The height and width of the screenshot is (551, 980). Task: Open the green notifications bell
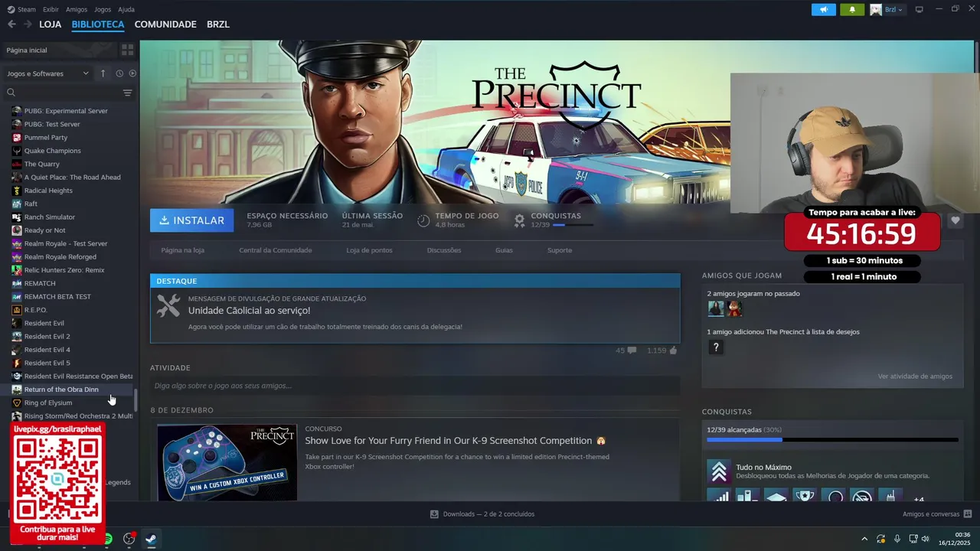(852, 9)
